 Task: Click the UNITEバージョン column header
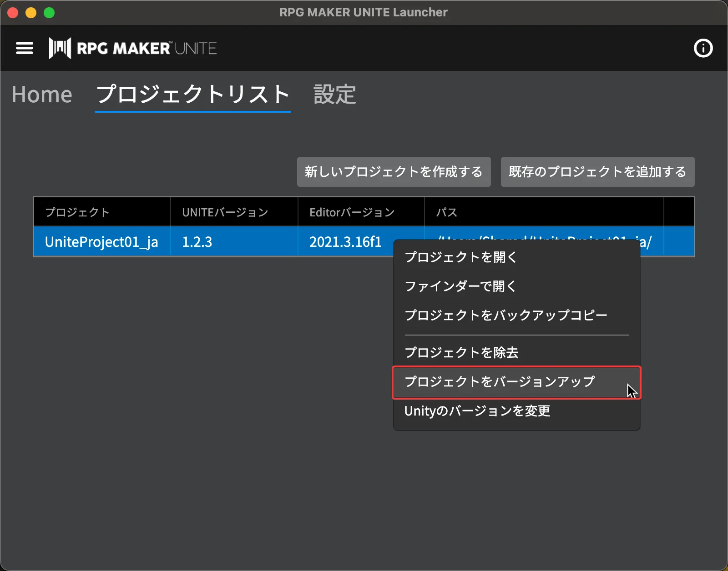pyautogui.click(x=225, y=212)
